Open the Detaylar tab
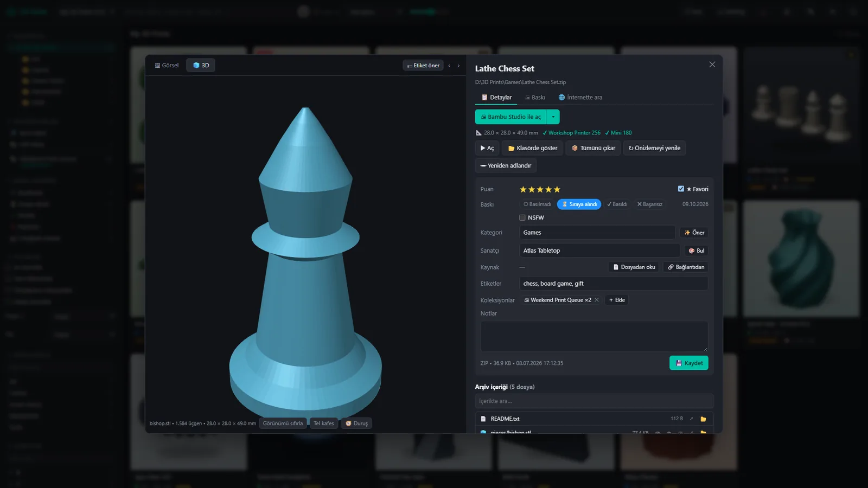Screen dimensions: 868x488 tap(496, 98)
